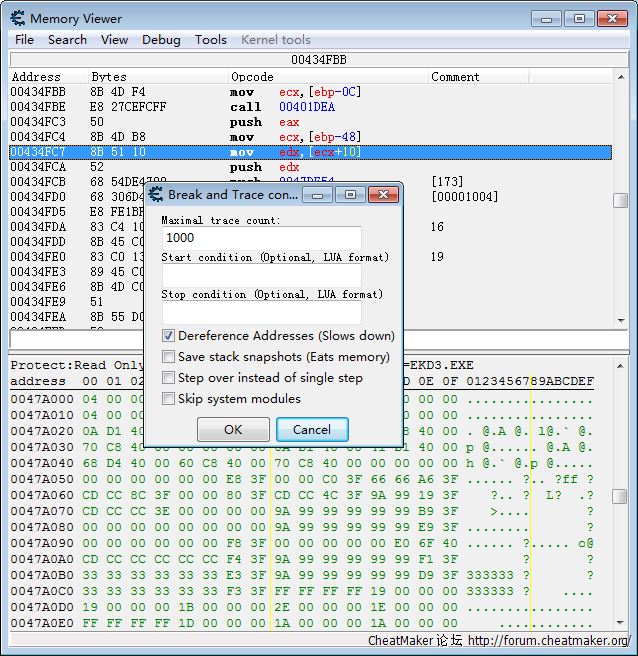
Task: Focus the Start condition input box
Action: tap(260, 275)
